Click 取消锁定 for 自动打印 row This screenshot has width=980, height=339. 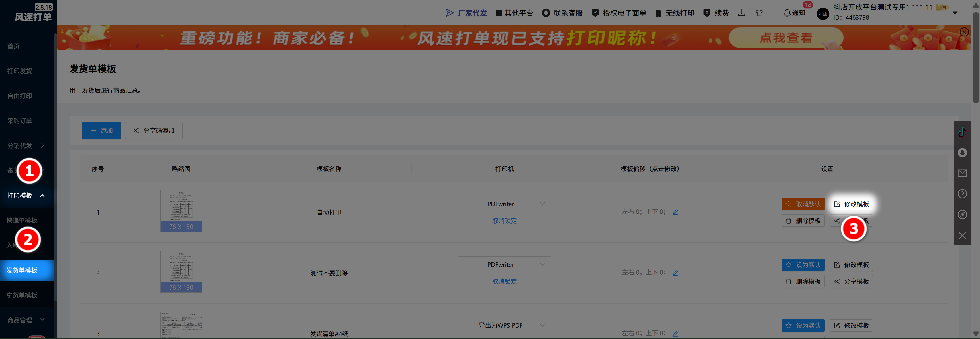pos(504,221)
